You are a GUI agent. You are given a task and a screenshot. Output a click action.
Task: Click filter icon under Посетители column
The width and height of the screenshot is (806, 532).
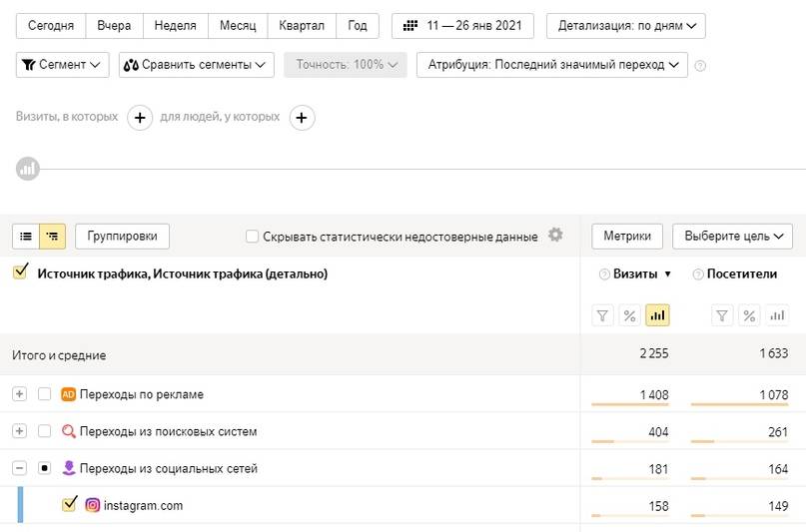(x=722, y=315)
